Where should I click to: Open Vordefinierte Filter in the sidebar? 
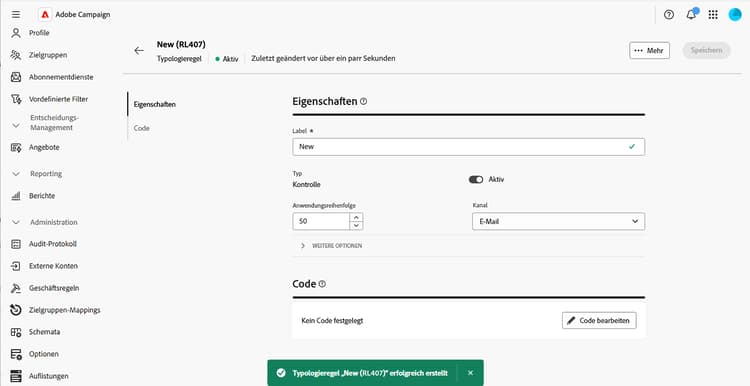pos(58,99)
